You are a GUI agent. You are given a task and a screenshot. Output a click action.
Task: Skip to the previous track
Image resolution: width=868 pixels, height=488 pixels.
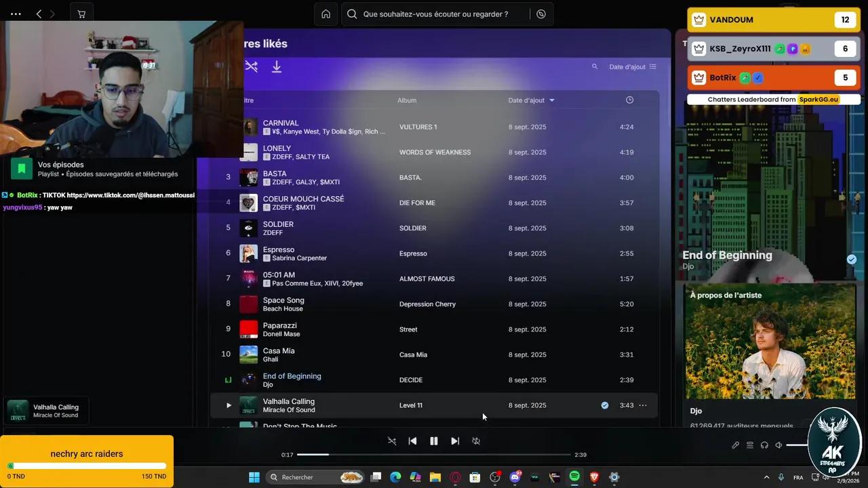(x=412, y=441)
